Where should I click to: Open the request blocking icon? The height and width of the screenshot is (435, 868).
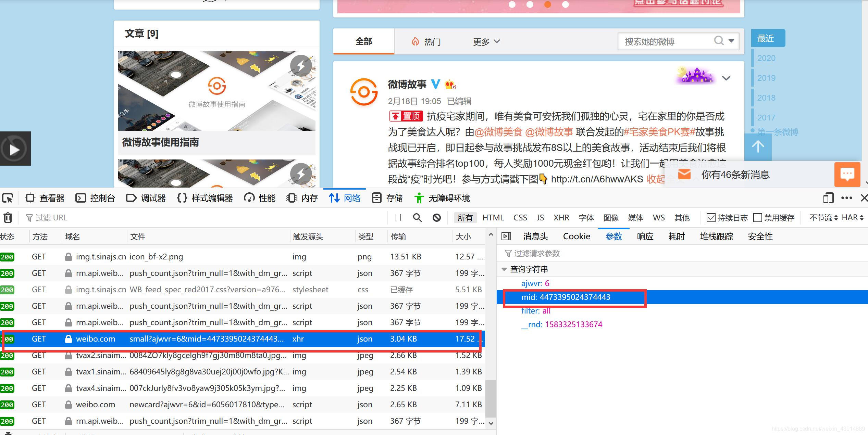[x=436, y=218]
